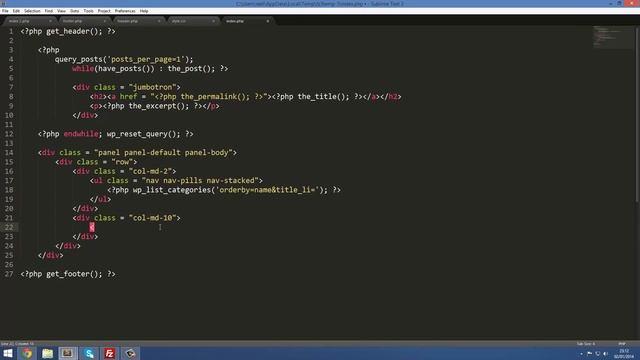Click the get_footer() line
This screenshot has height=360, width=640.
(68, 274)
